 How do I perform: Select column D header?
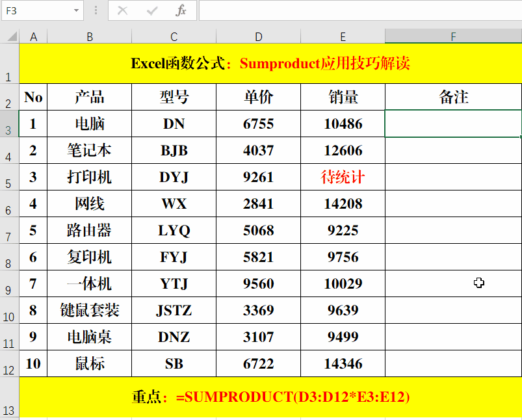click(258, 36)
